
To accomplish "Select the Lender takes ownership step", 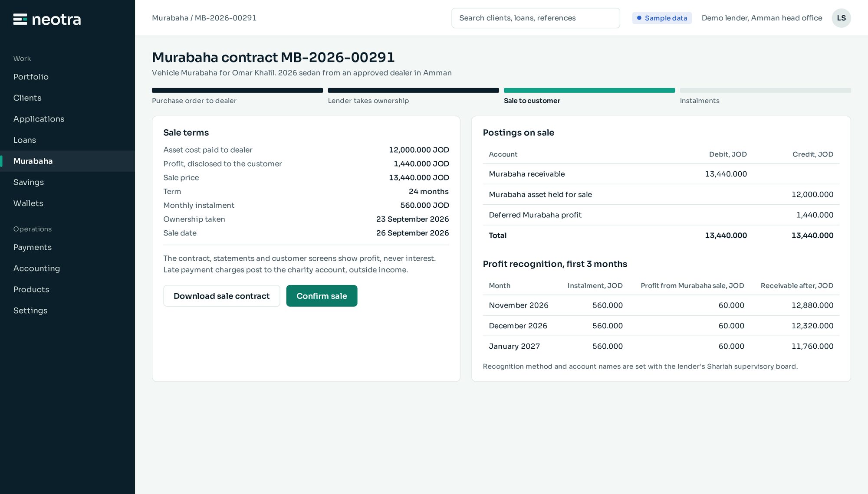I will tap(413, 96).
